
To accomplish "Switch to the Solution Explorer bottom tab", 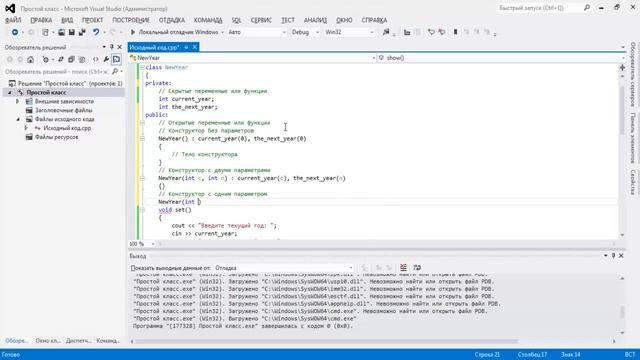I will [16, 340].
